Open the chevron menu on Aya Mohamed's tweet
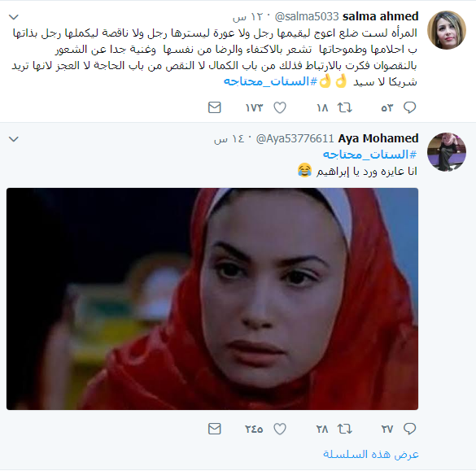 [x=14, y=139]
